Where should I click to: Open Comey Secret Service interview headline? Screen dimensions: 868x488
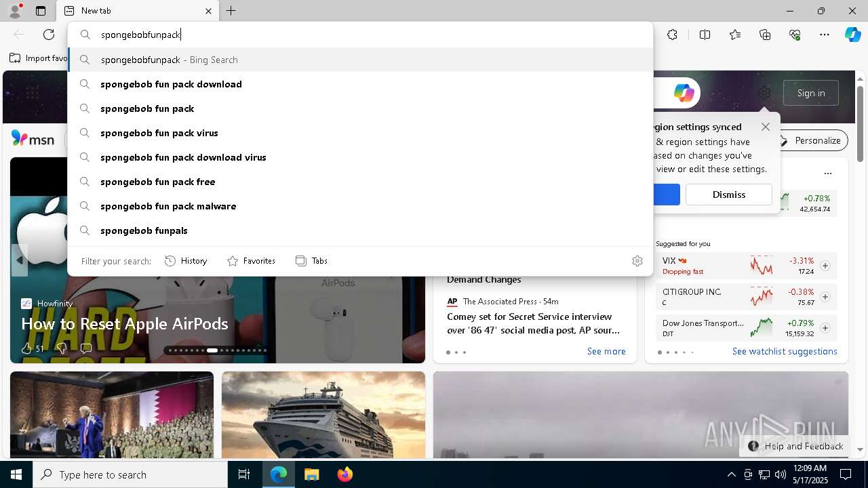tap(534, 323)
